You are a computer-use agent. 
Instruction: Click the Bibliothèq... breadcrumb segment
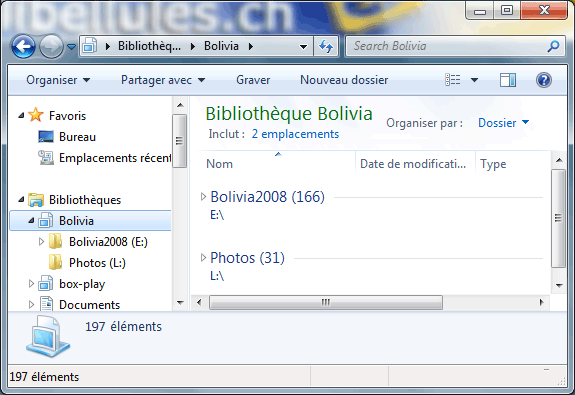(x=149, y=46)
